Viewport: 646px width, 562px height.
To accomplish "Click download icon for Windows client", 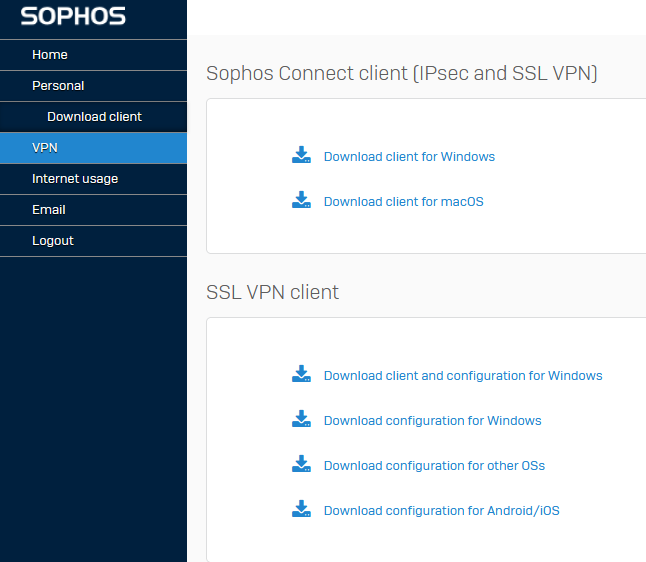I will (301, 155).
